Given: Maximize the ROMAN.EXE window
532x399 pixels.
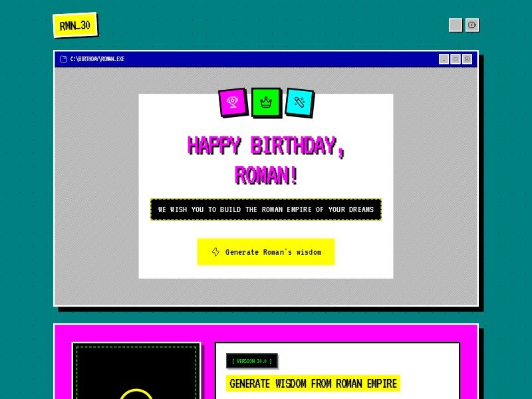Looking at the screenshot, I should pos(456,59).
